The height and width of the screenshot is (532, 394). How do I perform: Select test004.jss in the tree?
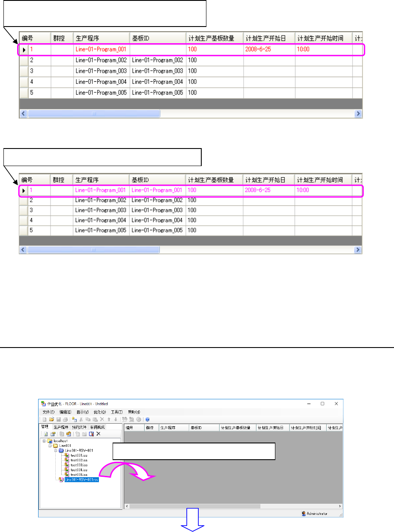[79, 470]
